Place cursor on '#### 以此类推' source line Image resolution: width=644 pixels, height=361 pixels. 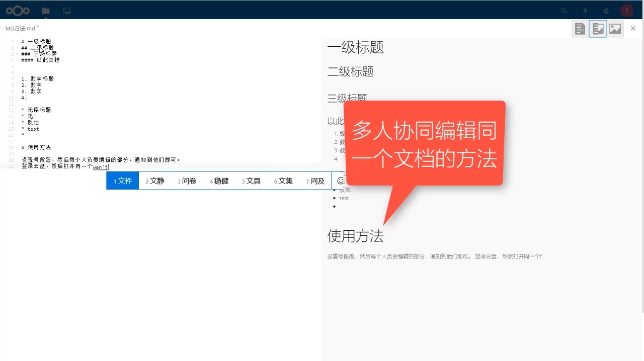click(41, 60)
